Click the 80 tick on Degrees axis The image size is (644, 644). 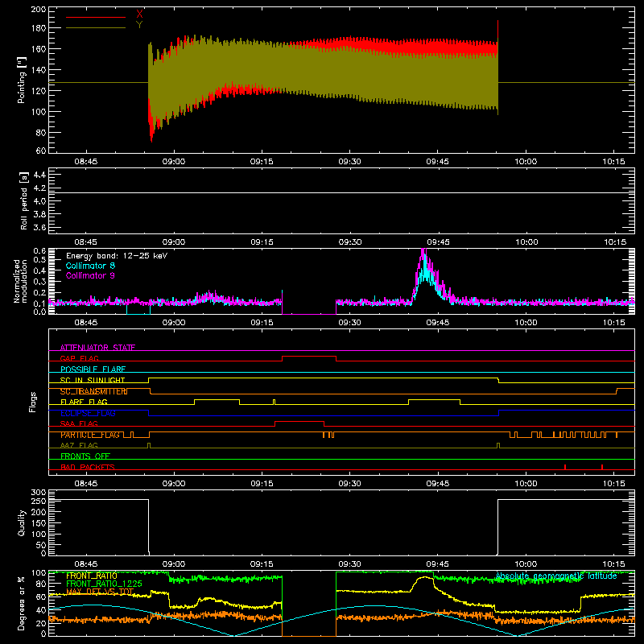pyautogui.click(x=41, y=584)
